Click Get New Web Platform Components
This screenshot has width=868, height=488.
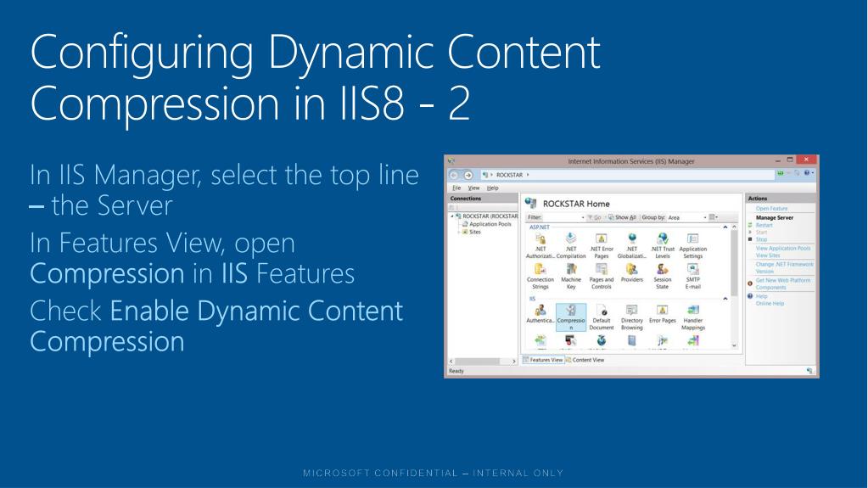[783, 284]
